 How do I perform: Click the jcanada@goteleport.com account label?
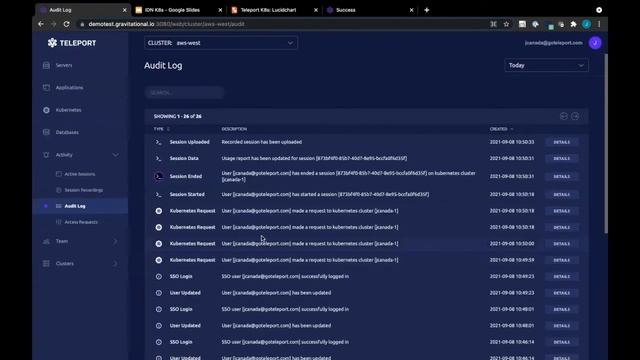pyautogui.click(x=553, y=43)
